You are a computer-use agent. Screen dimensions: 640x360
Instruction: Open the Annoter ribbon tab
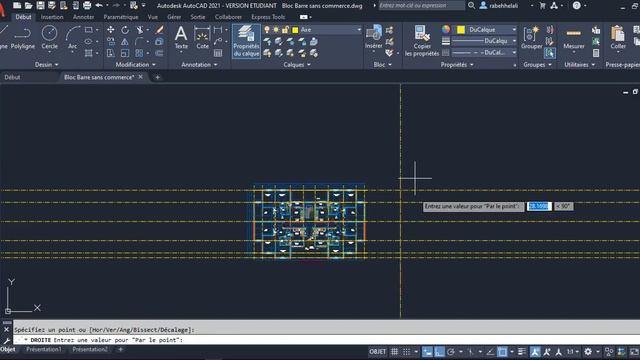click(83, 17)
